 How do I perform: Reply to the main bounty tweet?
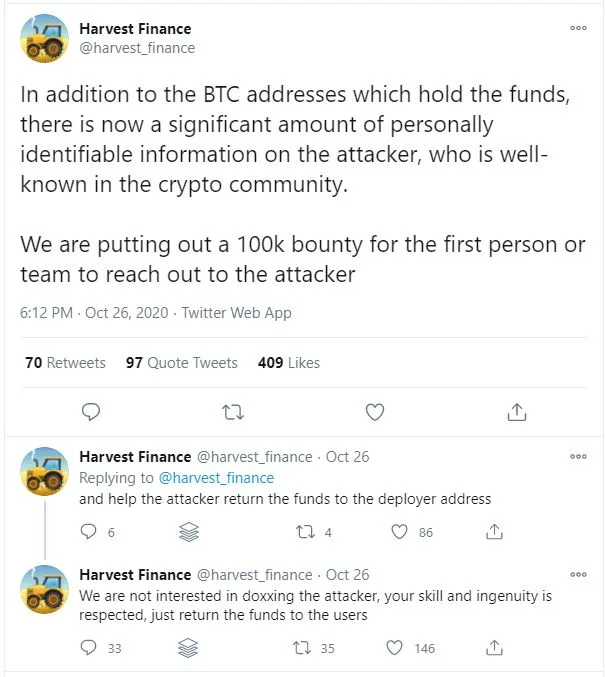click(x=90, y=411)
